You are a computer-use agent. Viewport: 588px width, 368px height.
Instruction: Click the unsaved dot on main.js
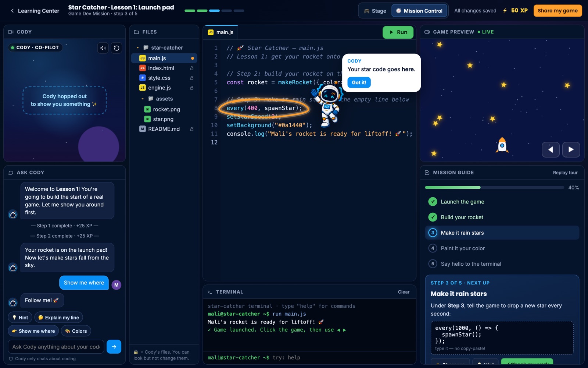point(192,58)
